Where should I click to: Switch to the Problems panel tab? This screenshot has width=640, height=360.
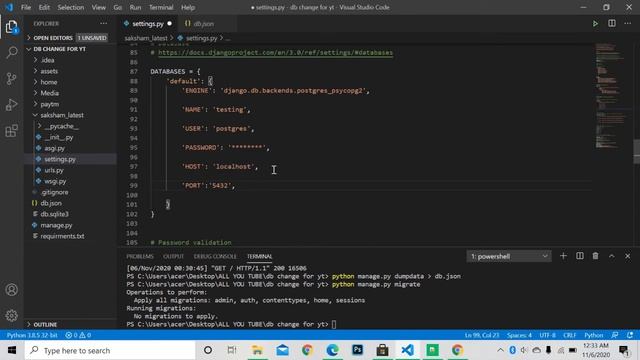pos(140,256)
